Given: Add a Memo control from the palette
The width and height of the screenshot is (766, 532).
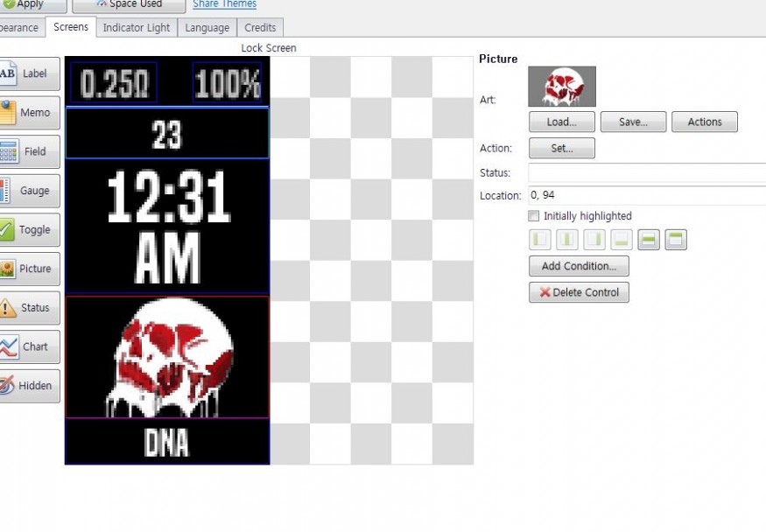Looking at the screenshot, I should pos(30,113).
